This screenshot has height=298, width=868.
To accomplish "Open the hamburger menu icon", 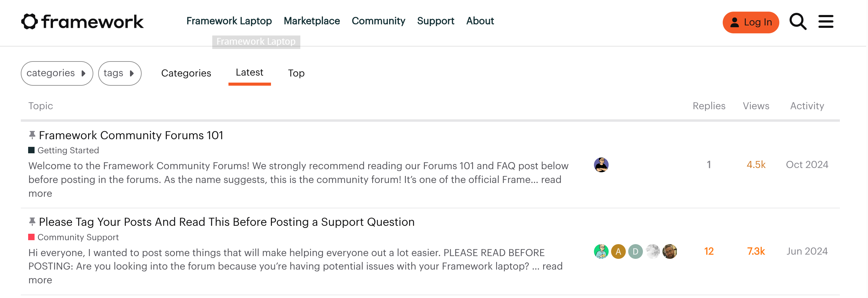I will [x=825, y=22].
